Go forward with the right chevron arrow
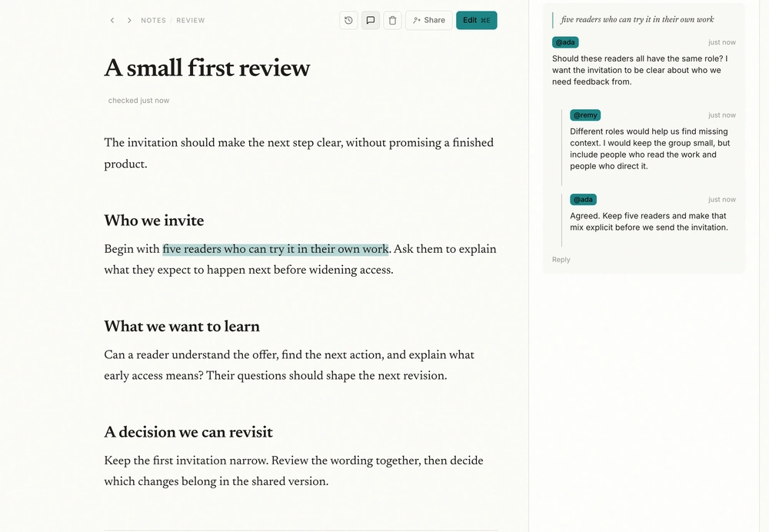769x532 pixels. [129, 20]
